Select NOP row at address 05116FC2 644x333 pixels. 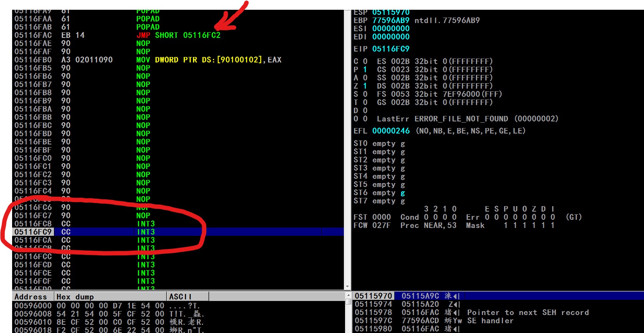click(178, 175)
